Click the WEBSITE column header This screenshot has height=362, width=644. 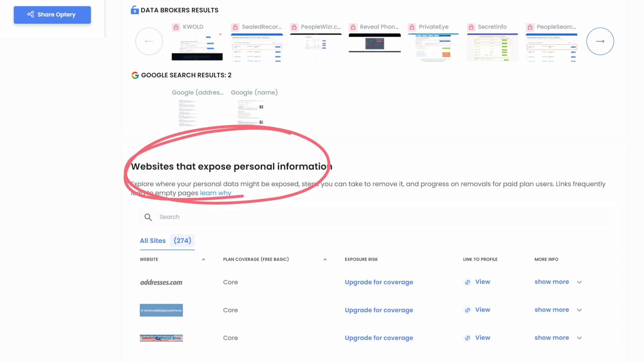(149, 259)
